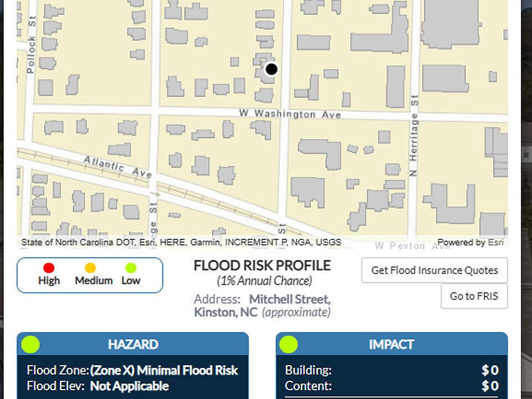The height and width of the screenshot is (399, 532).
Task: Open the Go to FRIS button
Action: click(x=474, y=296)
